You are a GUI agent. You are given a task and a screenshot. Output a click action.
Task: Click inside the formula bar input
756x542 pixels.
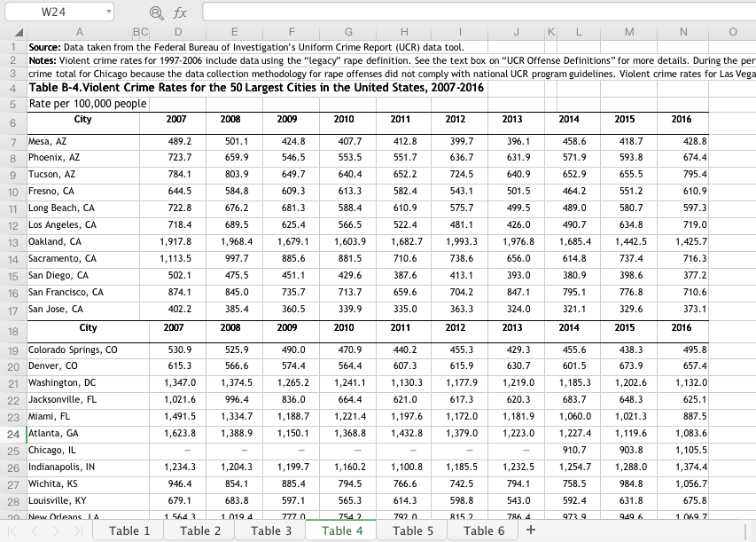click(479, 12)
